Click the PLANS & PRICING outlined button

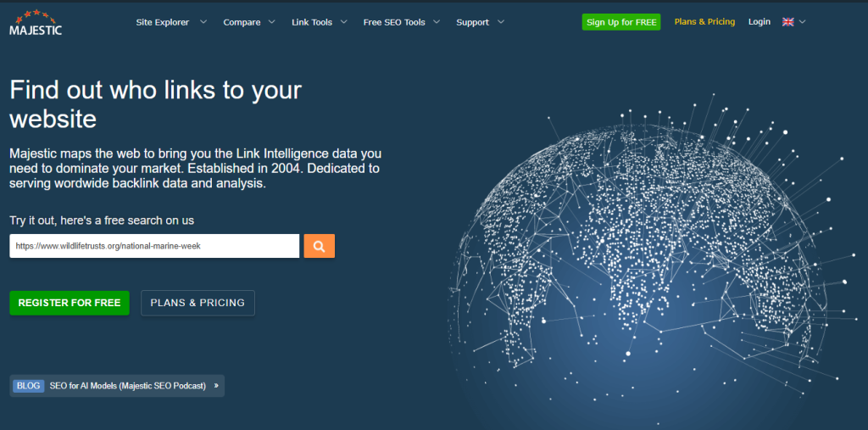198,303
